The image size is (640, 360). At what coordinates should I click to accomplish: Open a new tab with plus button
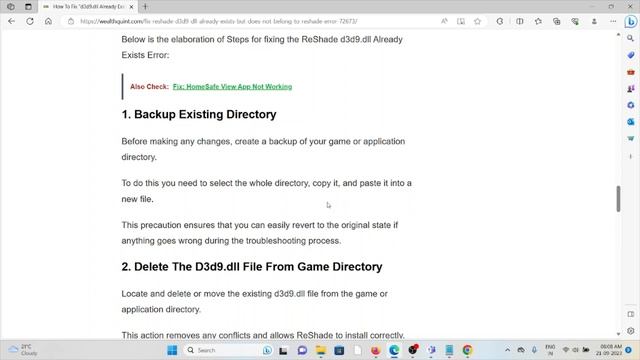click(145, 7)
